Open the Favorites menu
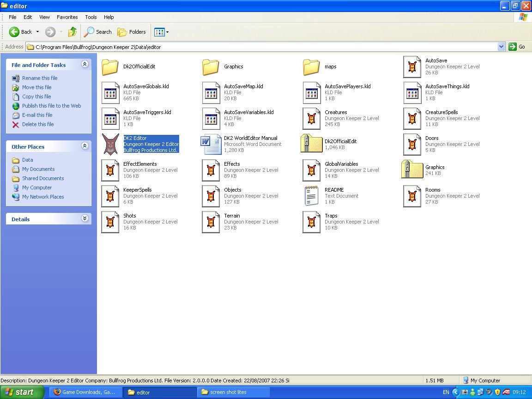Screen dimensions: 532x399 click(x=67, y=17)
